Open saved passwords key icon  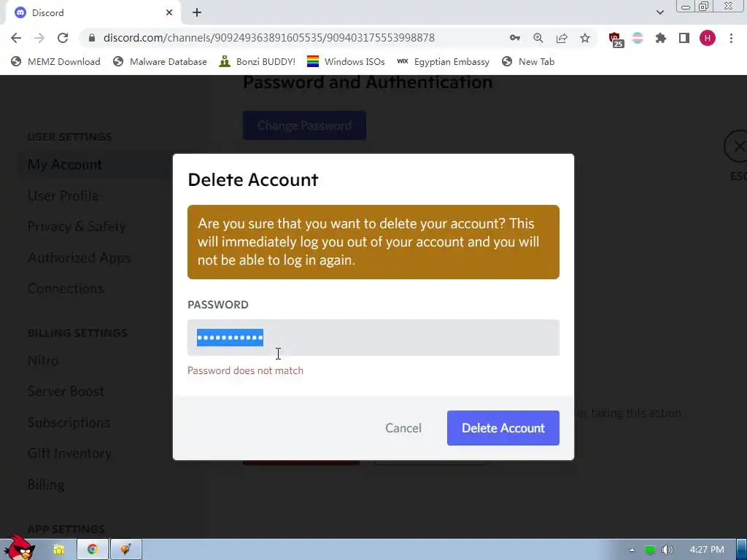[x=514, y=38]
